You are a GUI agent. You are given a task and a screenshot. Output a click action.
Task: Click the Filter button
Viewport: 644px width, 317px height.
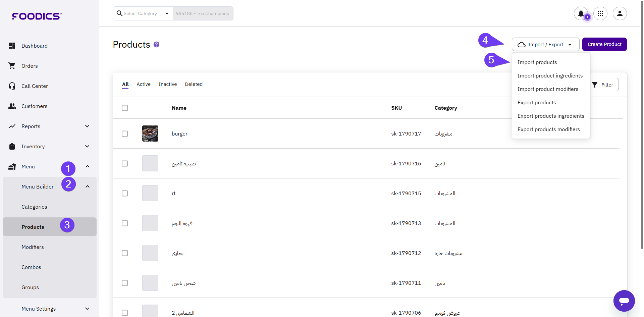point(603,85)
